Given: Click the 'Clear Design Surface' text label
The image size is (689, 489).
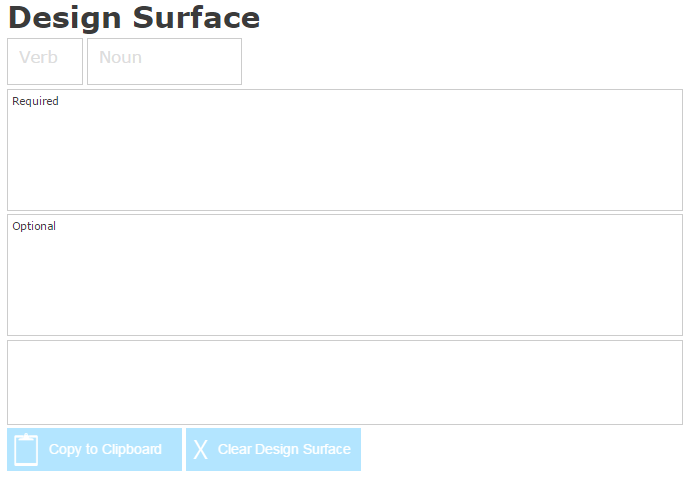Looking at the screenshot, I should 284,449.
